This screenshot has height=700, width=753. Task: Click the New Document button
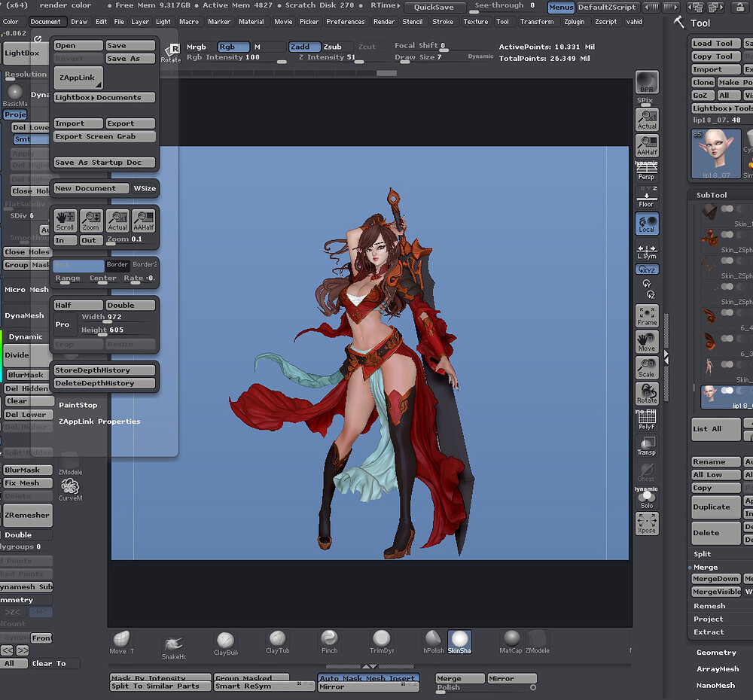pyautogui.click(x=91, y=188)
